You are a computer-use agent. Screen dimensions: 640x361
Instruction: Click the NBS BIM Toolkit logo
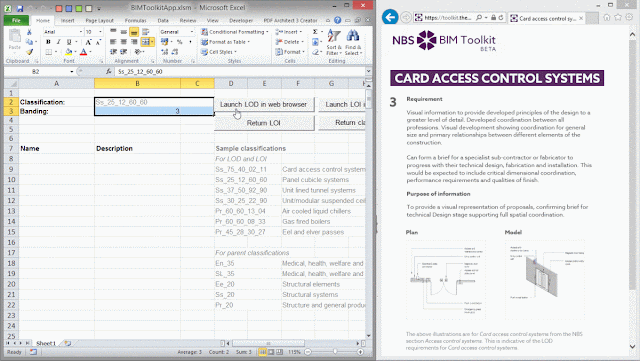coord(444,40)
